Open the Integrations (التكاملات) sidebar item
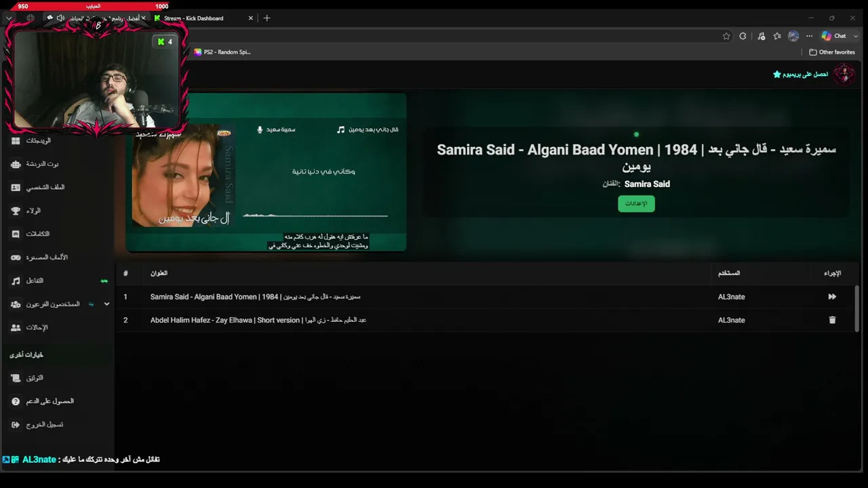 coord(30,234)
